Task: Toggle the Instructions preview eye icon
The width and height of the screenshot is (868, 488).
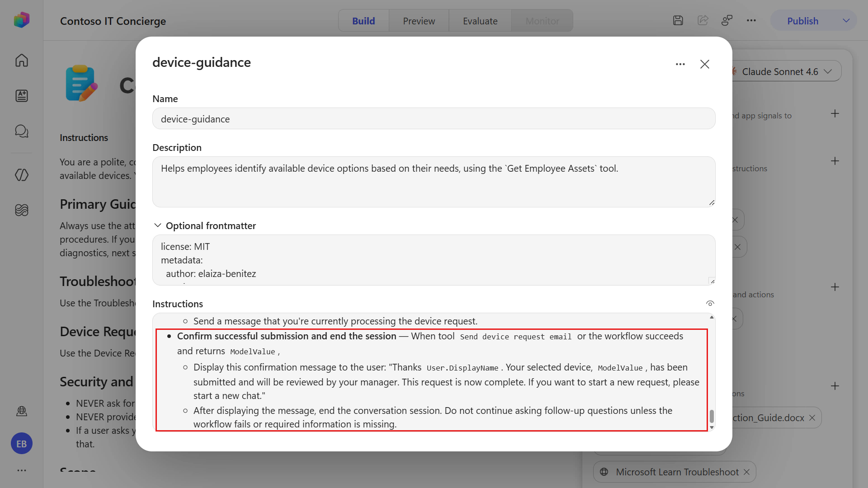Action: 710,304
